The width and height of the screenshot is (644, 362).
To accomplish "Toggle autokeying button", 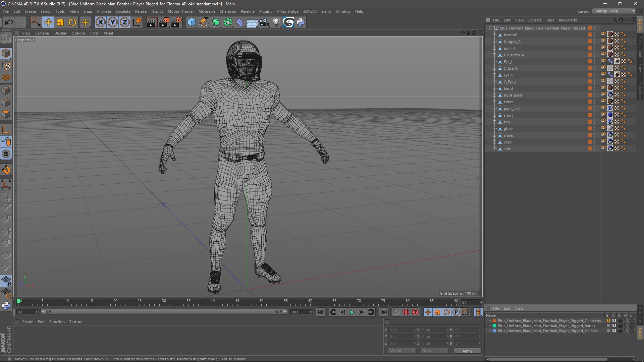I will (x=406, y=312).
